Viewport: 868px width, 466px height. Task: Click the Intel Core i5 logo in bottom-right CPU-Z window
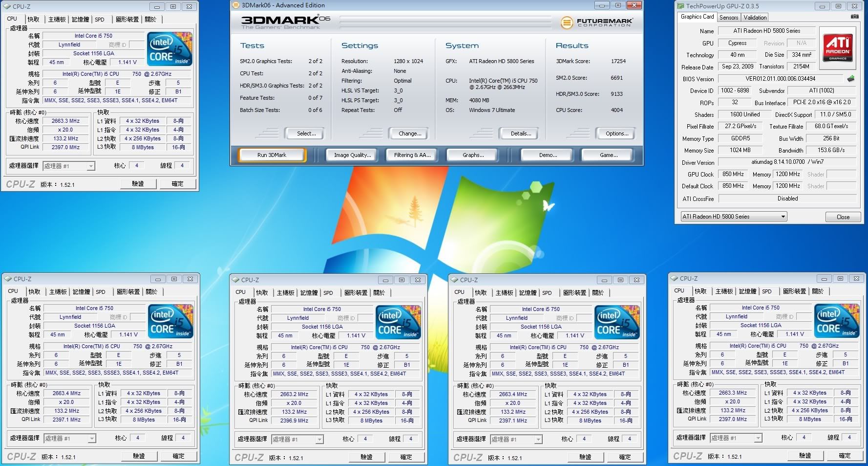(837, 320)
